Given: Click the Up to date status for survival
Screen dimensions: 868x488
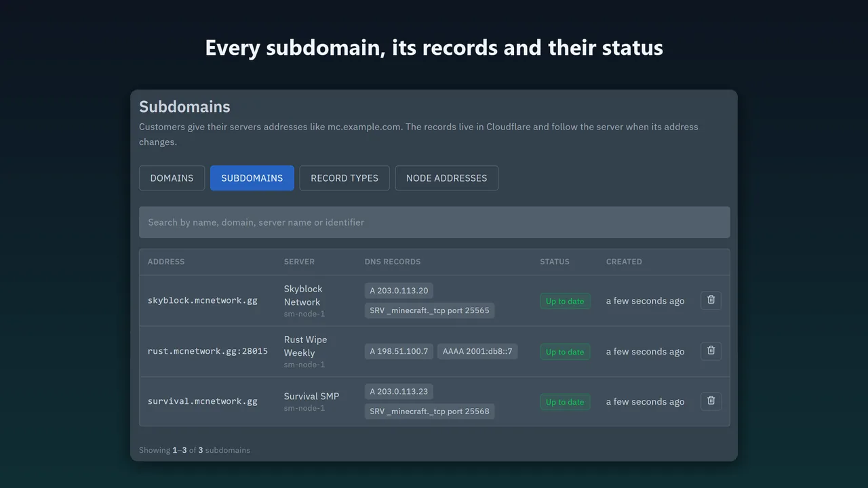Looking at the screenshot, I should (565, 402).
